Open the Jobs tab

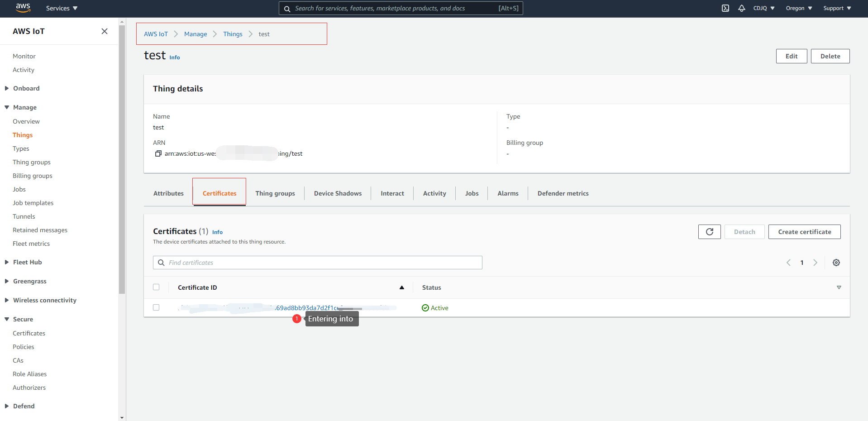tap(472, 193)
